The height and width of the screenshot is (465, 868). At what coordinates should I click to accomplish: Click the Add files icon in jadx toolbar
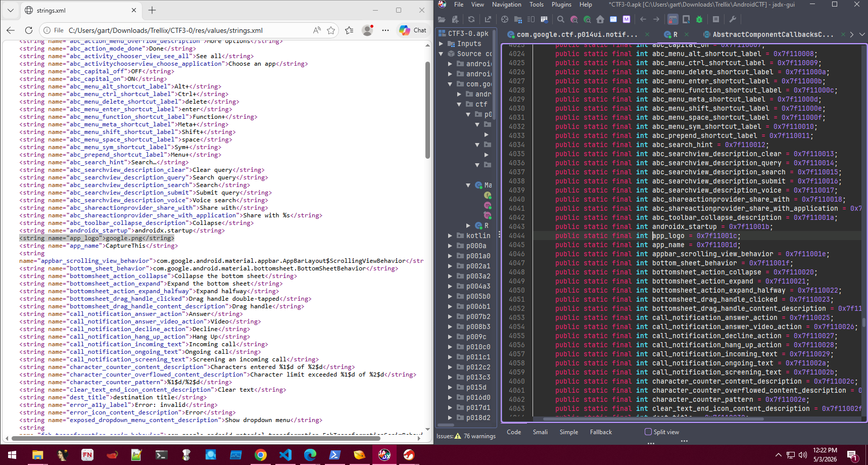pos(455,19)
